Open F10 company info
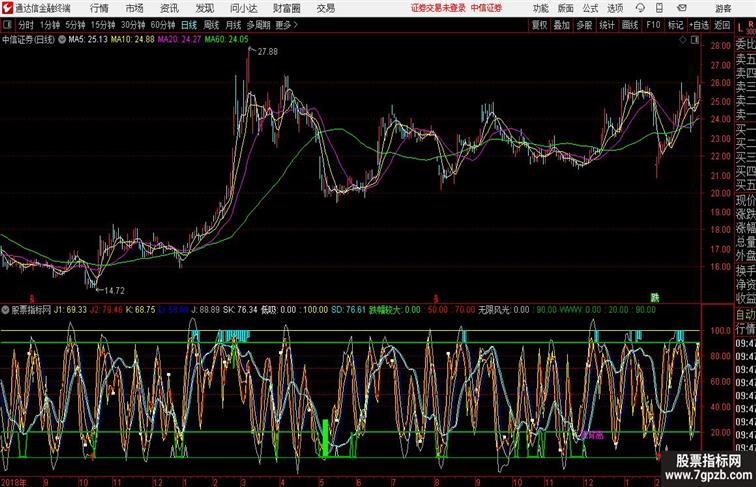Viewport: 756px width, 487px height. tap(653, 25)
